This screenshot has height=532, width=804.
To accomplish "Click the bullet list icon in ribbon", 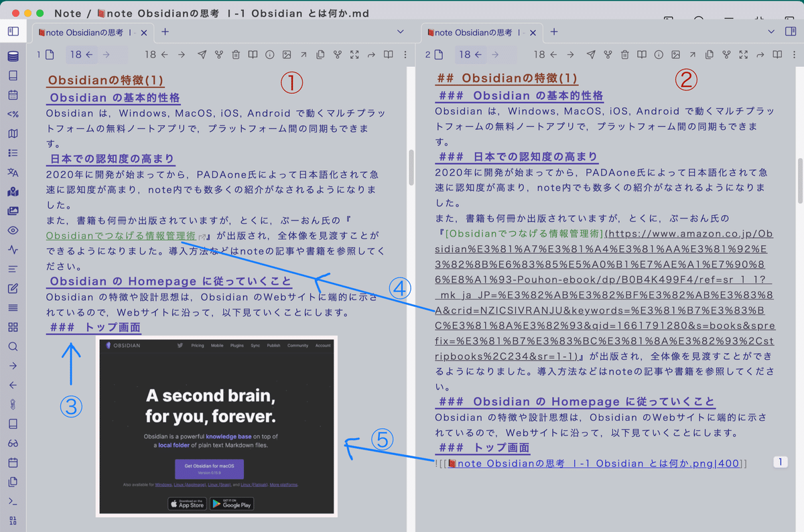I will pyautogui.click(x=13, y=153).
